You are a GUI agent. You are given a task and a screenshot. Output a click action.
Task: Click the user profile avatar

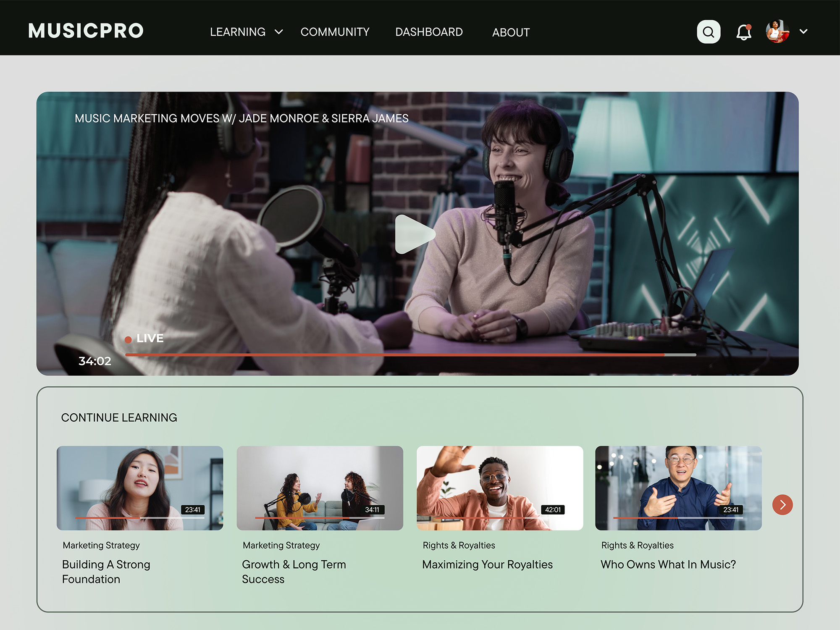(777, 31)
